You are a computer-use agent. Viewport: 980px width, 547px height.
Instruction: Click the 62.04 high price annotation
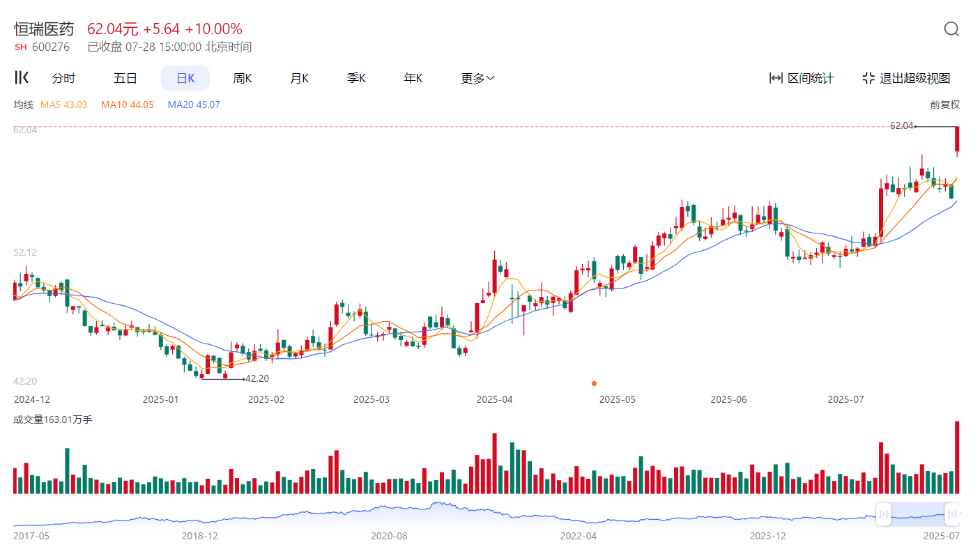(901, 126)
